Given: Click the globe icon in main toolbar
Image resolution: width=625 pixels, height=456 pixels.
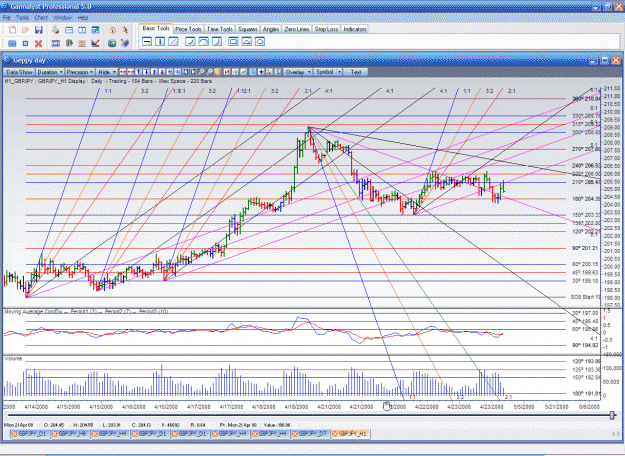Looking at the screenshot, I should pos(112,43).
